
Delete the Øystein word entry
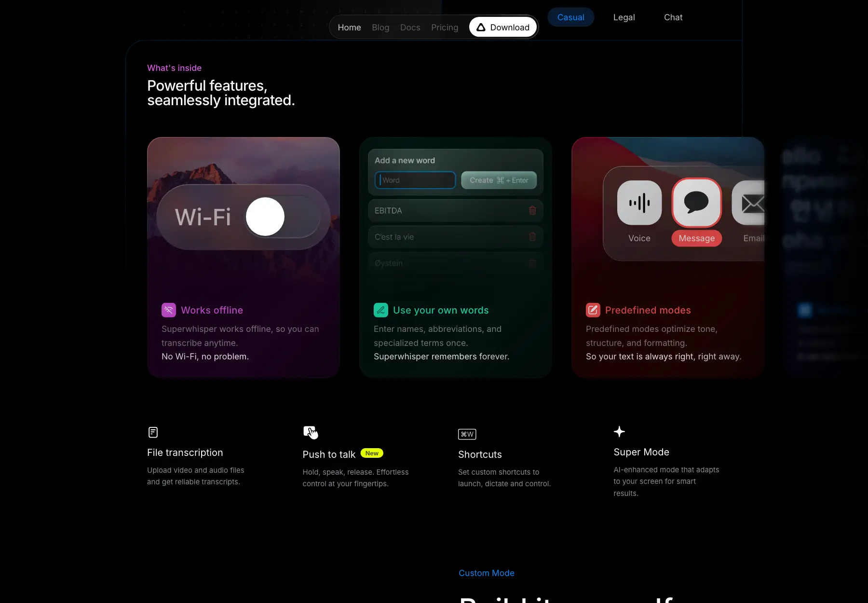(532, 263)
